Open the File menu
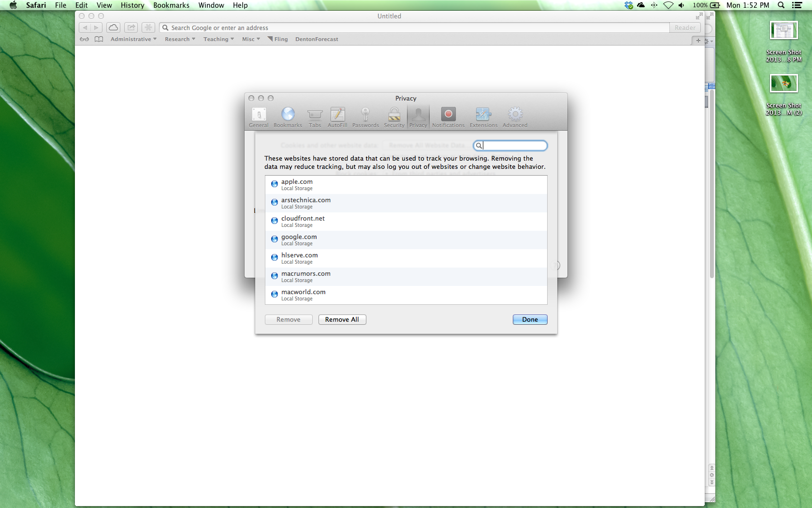812x508 pixels. tap(60, 5)
